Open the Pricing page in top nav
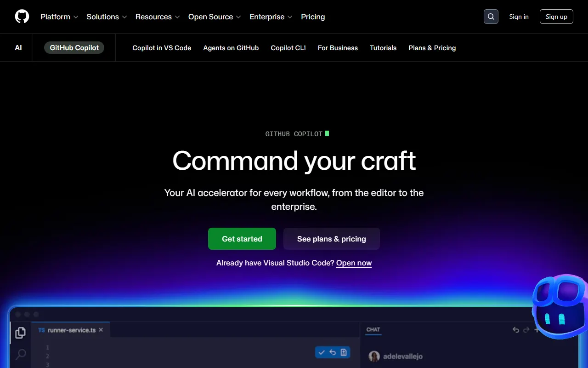Screen dimensions: 588x368 point(313,17)
